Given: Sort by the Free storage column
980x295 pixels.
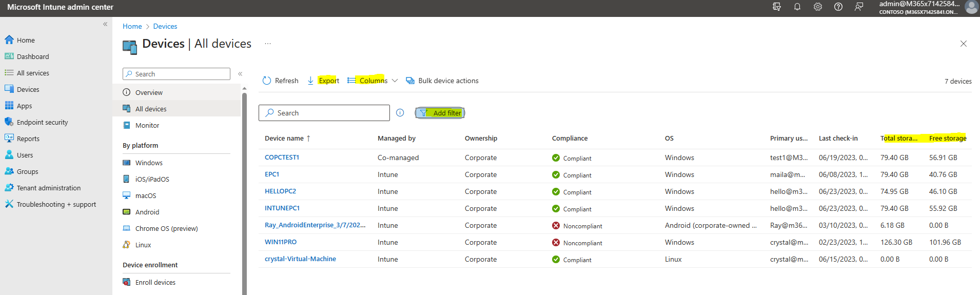Looking at the screenshot, I should 948,138.
